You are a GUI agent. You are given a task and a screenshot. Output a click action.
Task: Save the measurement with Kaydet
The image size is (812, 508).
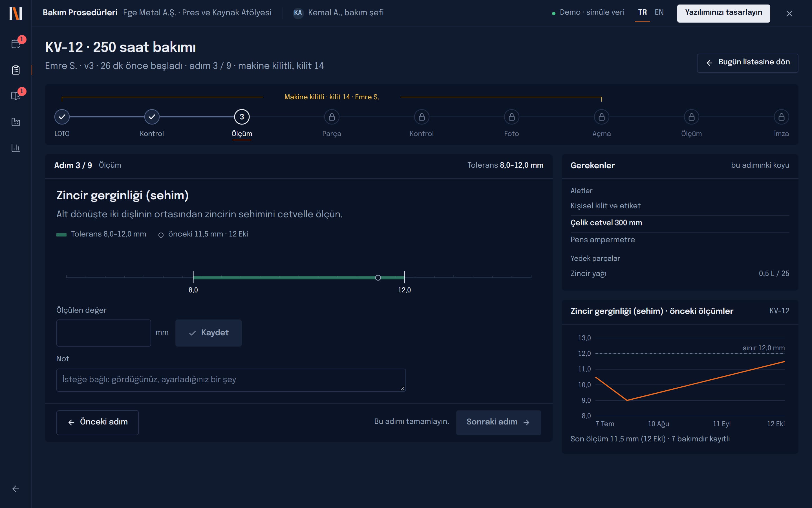coord(208,333)
